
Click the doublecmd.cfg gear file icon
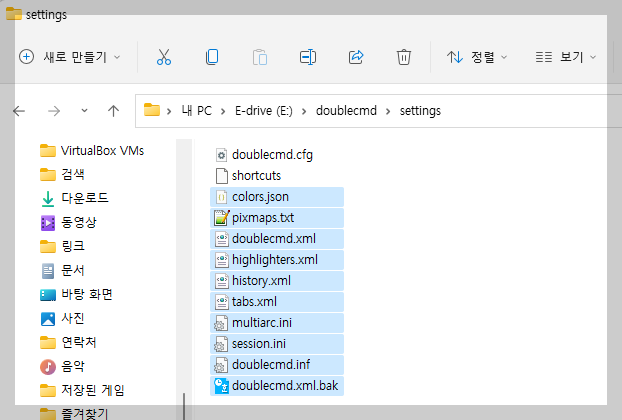tap(221, 155)
